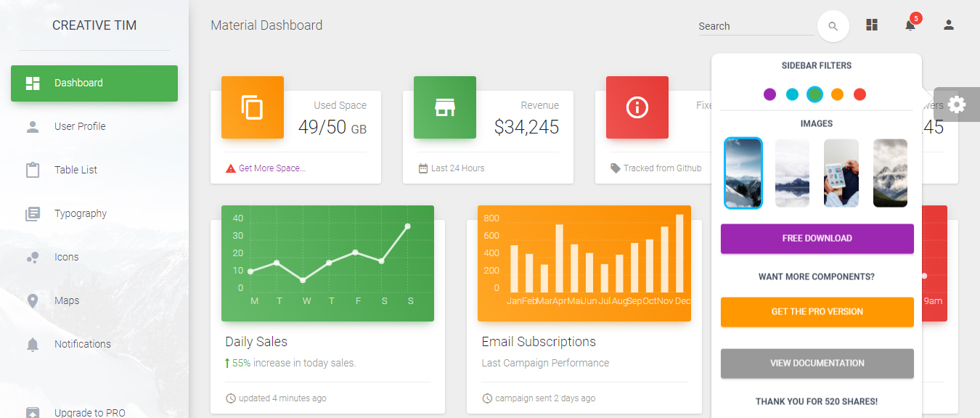Click the Material Dashboard title

[x=266, y=25]
